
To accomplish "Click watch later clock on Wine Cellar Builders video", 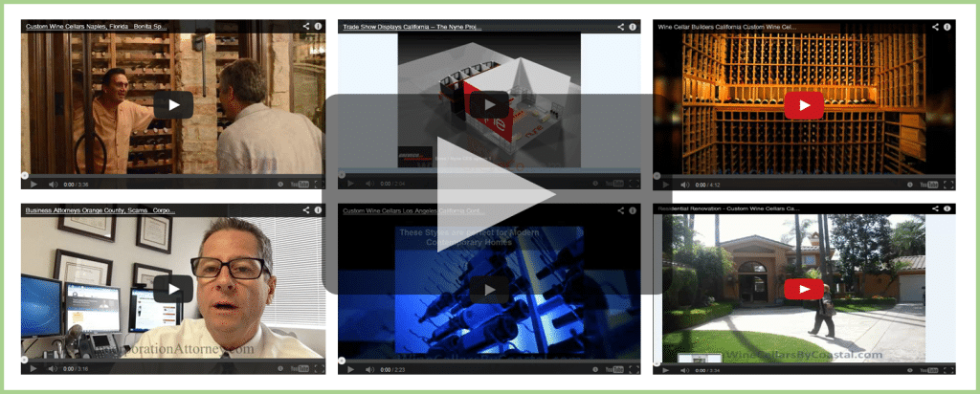I will [910, 185].
